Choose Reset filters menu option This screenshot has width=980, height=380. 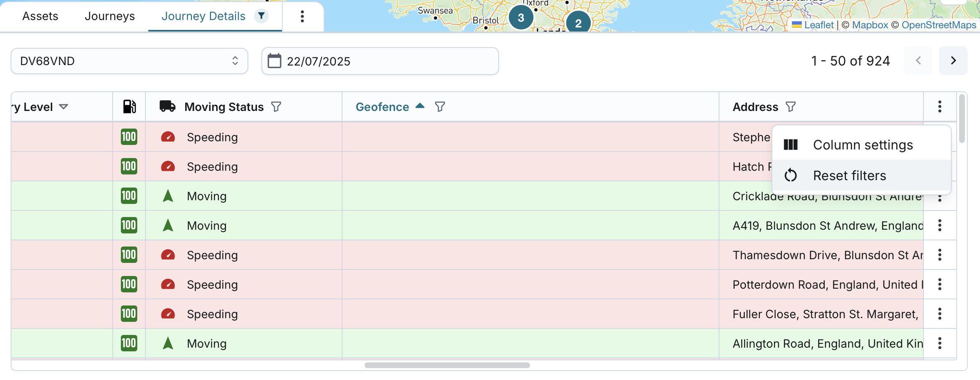[849, 176]
